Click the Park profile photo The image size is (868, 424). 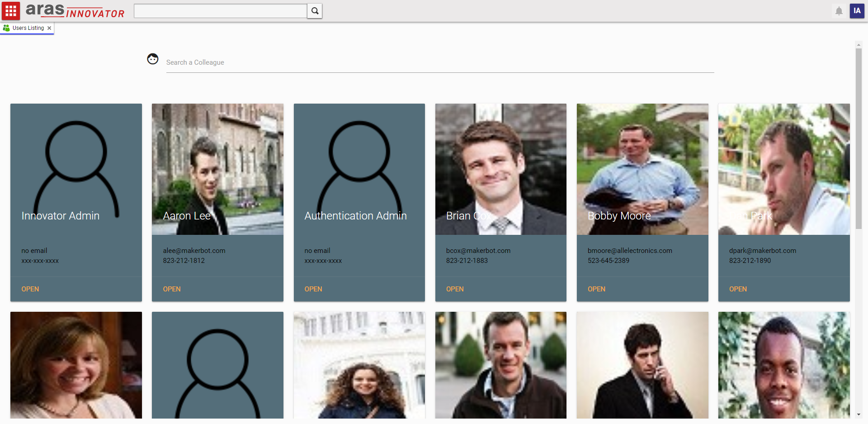tap(784, 169)
